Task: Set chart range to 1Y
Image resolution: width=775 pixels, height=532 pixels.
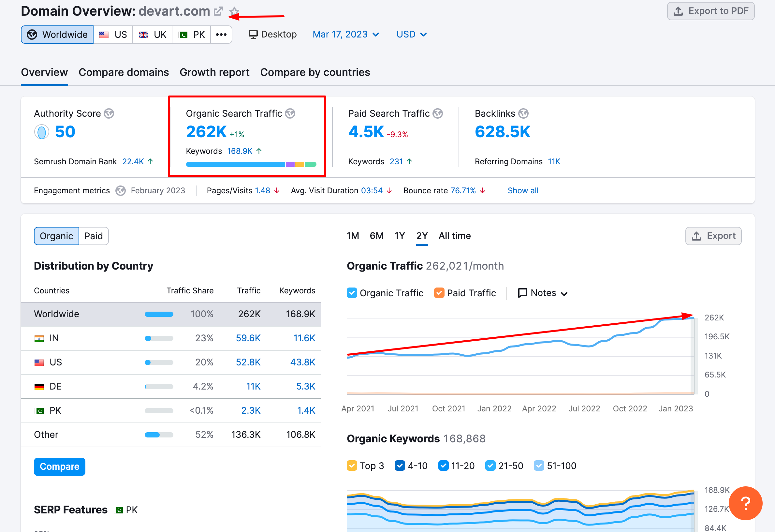Action: click(x=400, y=236)
